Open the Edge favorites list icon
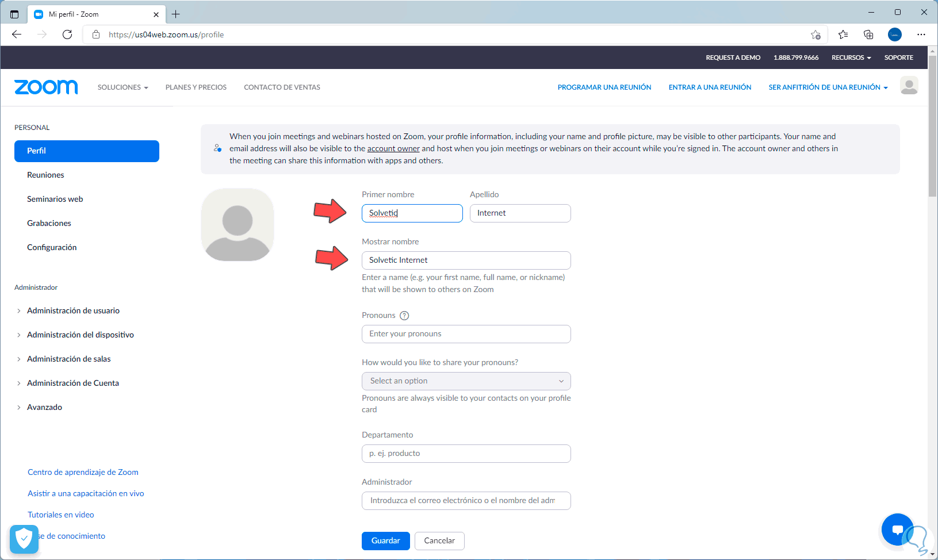The height and width of the screenshot is (560, 938). pos(843,34)
